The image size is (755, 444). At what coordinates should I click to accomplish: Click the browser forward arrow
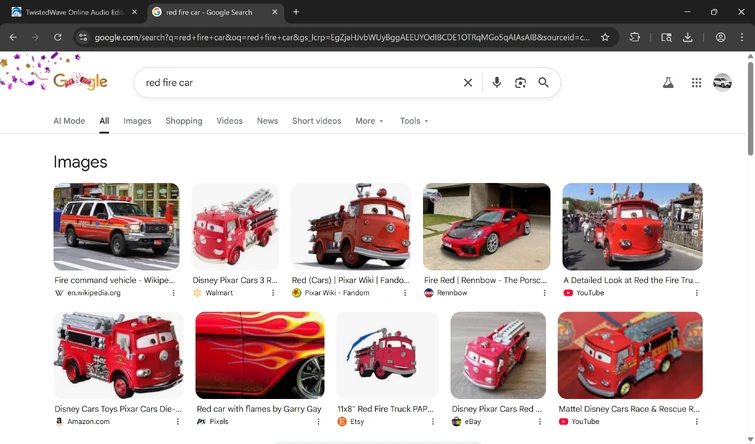35,37
